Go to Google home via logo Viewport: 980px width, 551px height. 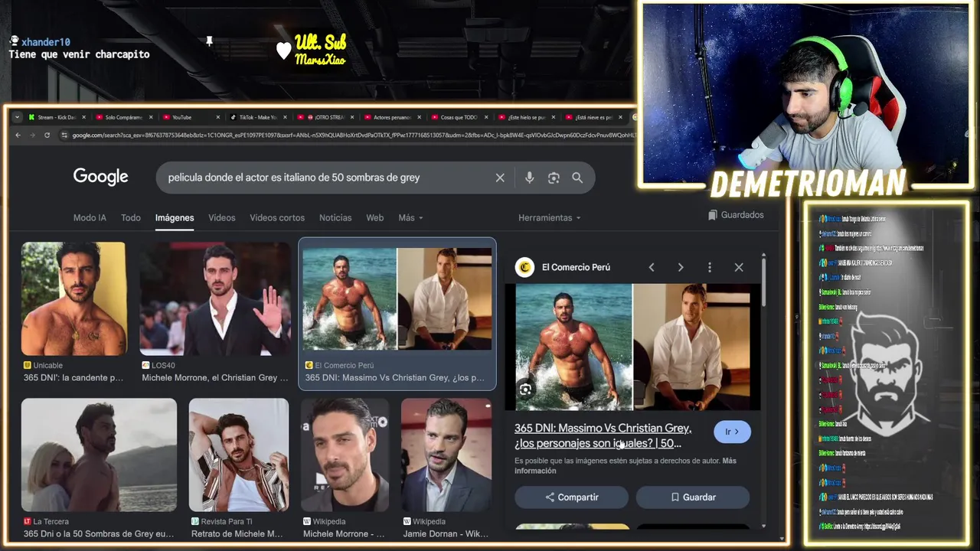100,177
